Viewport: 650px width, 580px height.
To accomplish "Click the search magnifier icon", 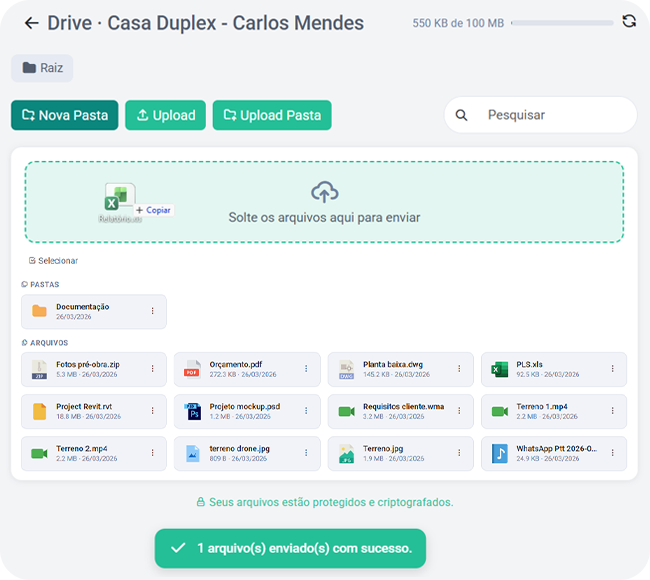I will [x=461, y=115].
